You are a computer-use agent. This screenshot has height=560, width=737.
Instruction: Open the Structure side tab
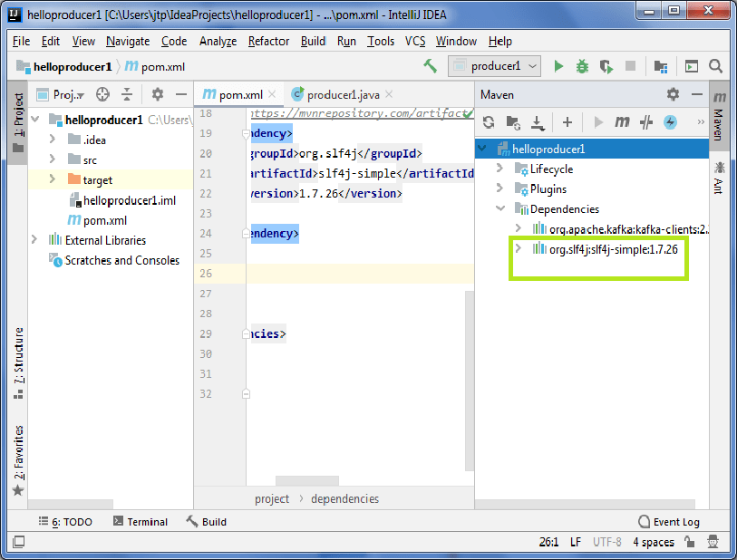[18, 362]
